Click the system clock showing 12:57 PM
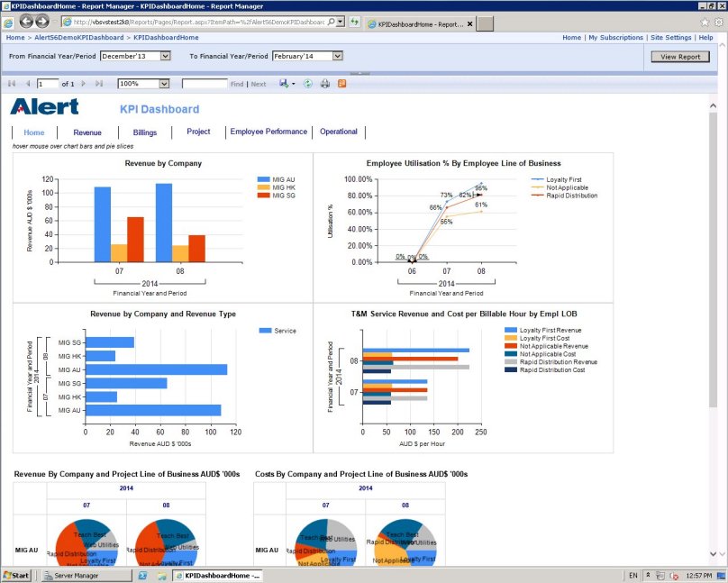This screenshot has width=728, height=583. click(x=699, y=576)
